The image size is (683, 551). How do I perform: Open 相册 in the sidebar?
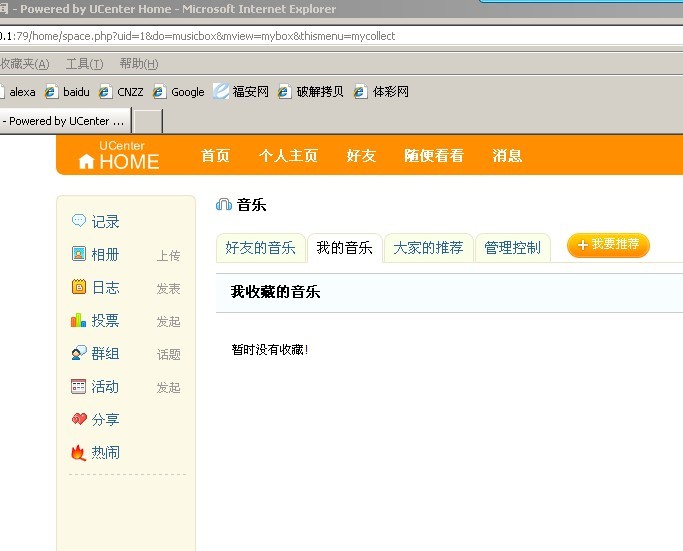click(105, 254)
